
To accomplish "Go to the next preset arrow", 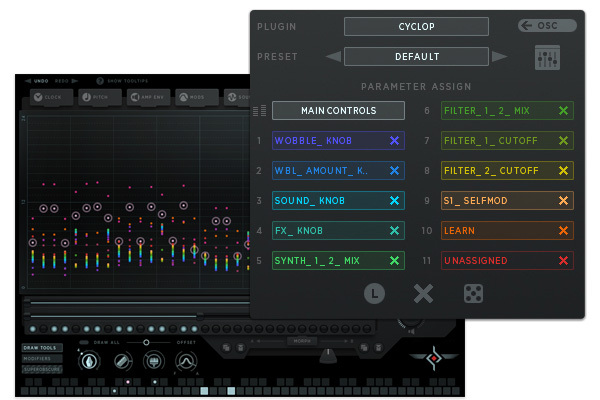I will [499, 57].
